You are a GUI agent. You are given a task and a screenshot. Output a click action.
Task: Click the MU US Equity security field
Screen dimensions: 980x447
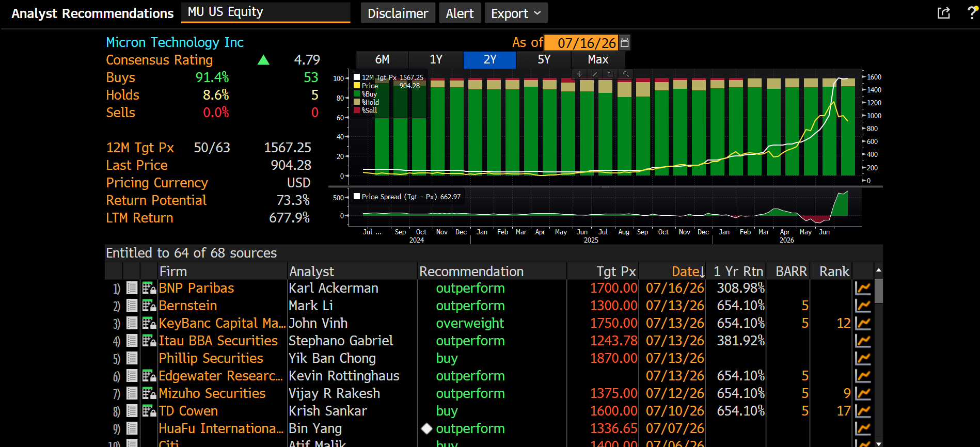pos(265,12)
